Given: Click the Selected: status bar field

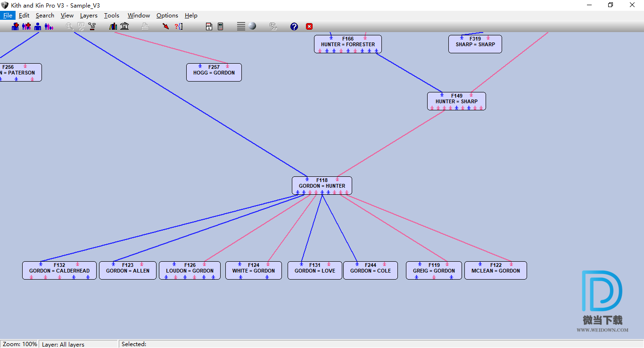Looking at the screenshot, I should 381,344.
